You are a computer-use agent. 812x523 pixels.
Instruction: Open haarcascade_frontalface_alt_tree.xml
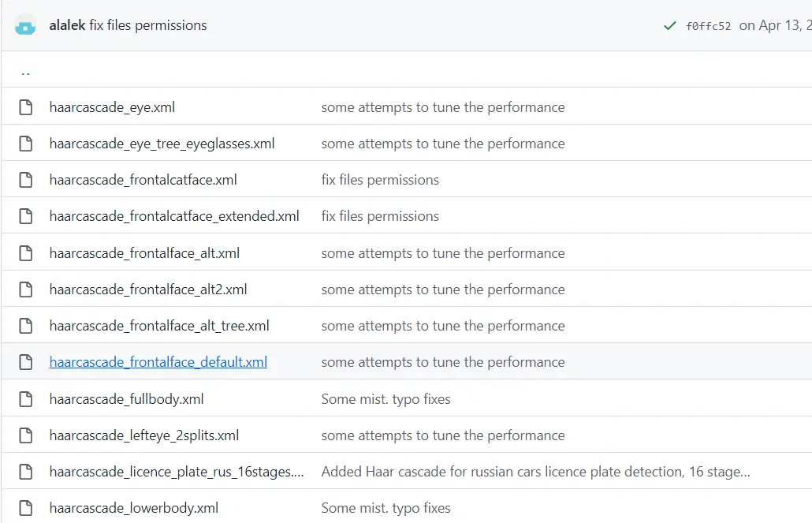click(159, 326)
